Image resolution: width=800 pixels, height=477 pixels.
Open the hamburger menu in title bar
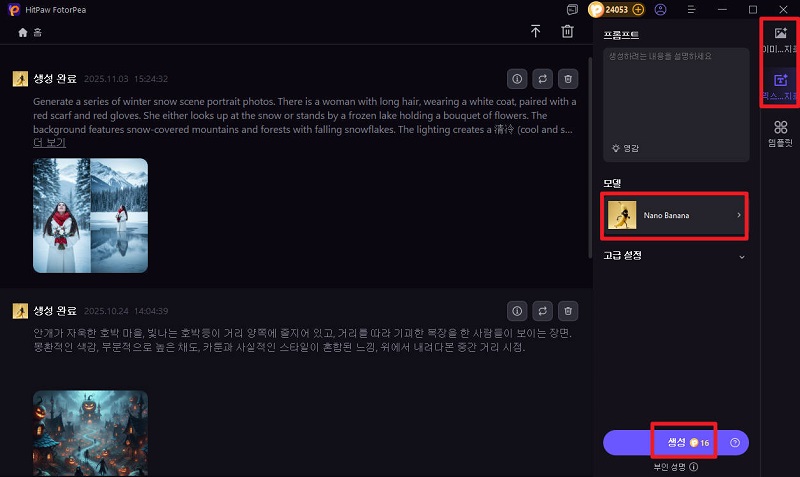click(x=691, y=10)
